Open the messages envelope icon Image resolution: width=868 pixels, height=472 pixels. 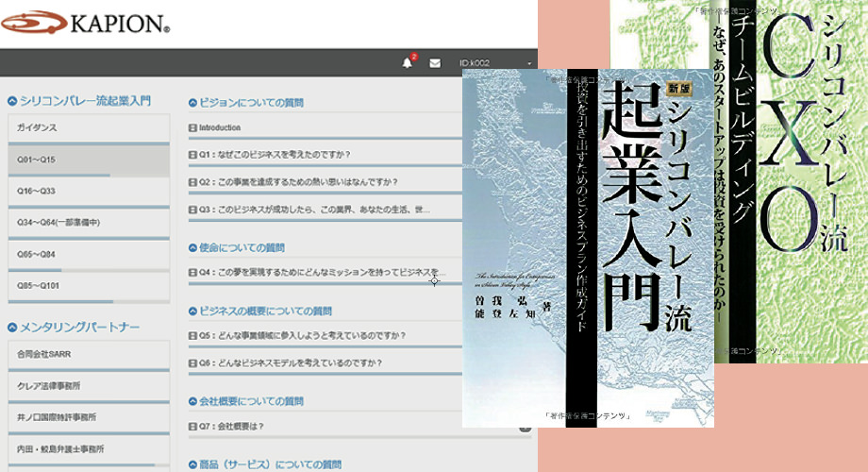point(435,63)
